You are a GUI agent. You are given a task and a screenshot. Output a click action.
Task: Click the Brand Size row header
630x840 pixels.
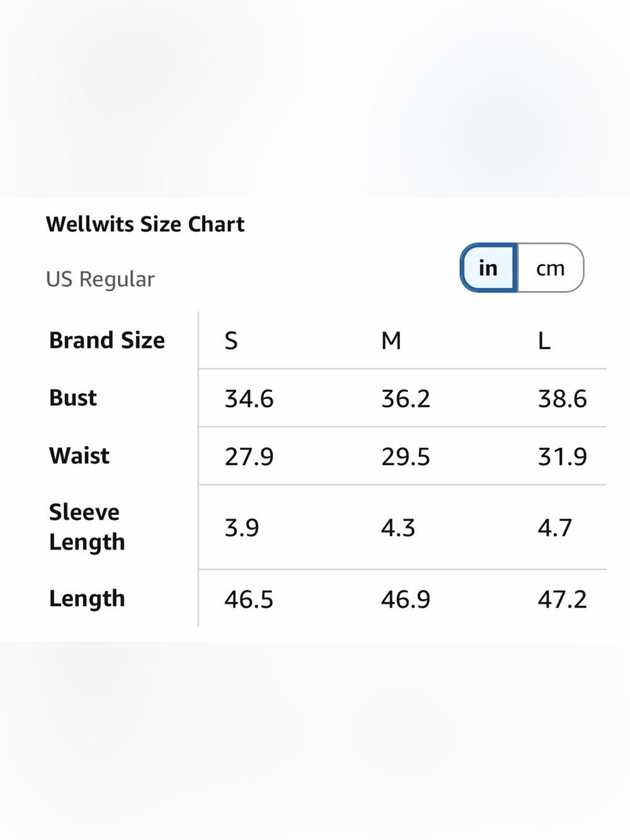[107, 340]
